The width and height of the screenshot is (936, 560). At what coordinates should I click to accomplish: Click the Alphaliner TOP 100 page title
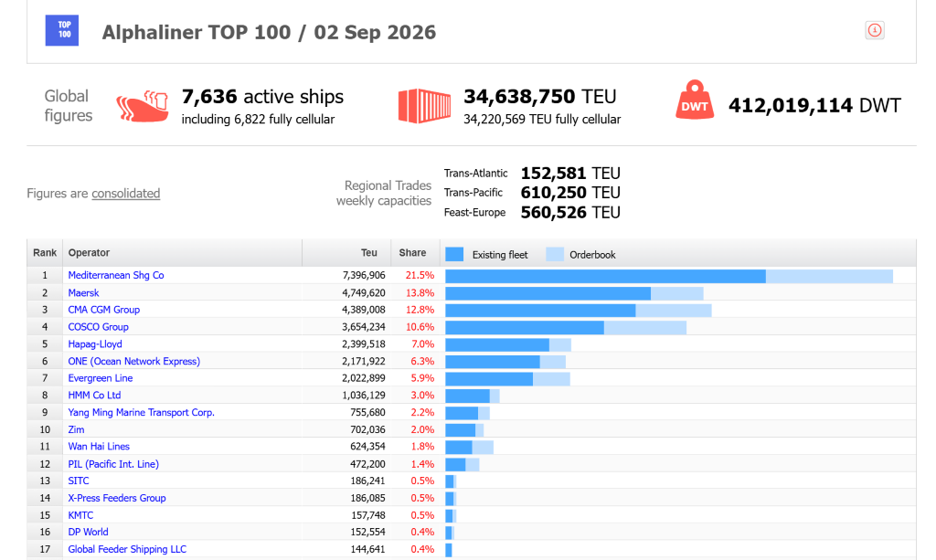[269, 32]
